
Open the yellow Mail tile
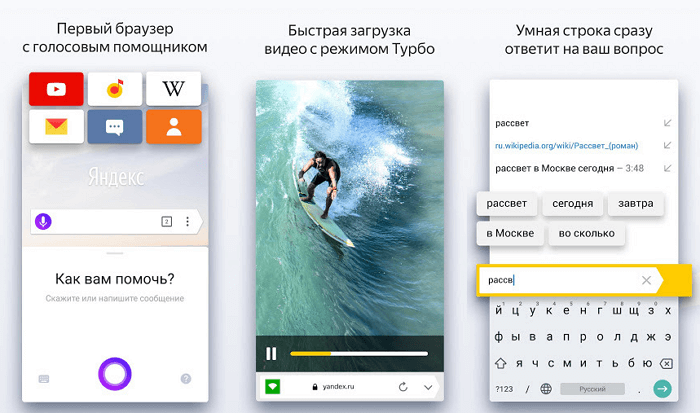pos(56,127)
